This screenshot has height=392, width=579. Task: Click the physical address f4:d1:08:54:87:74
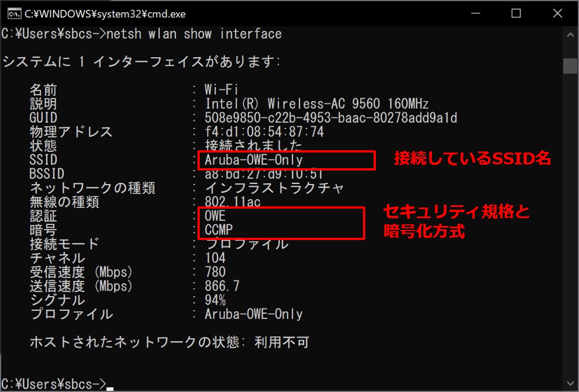(x=264, y=132)
